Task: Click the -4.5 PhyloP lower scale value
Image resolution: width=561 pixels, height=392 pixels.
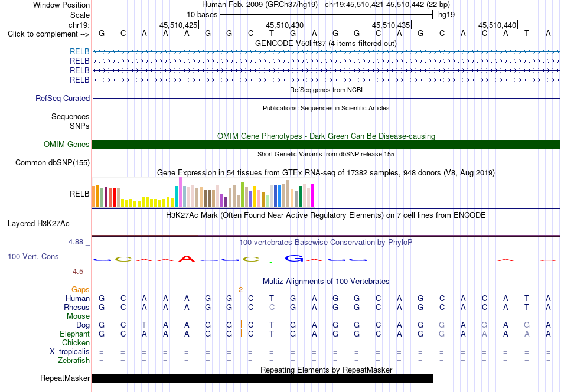Action: pos(77,272)
